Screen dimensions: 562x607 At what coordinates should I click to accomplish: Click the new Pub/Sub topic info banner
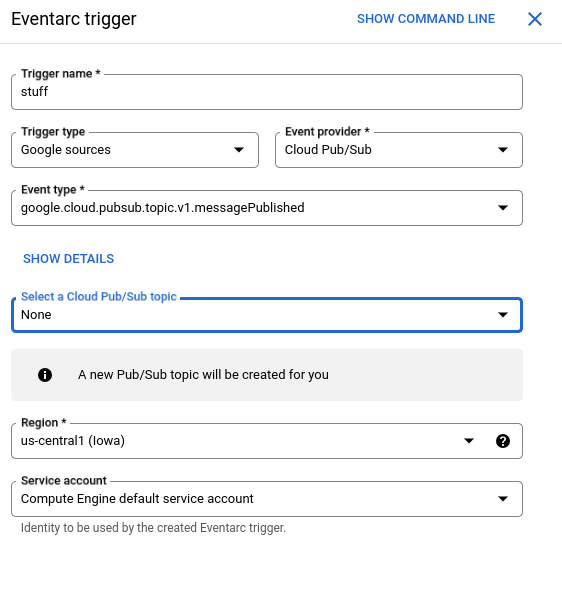267,375
